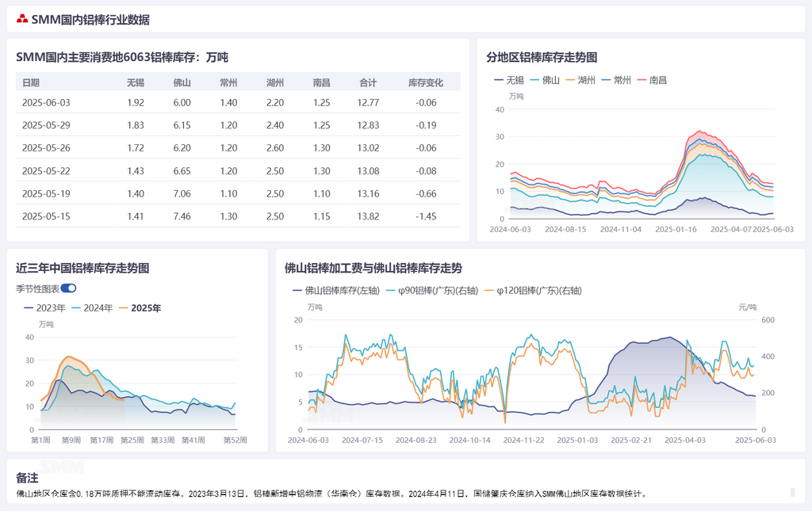This screenshot has height=511, width=812.
Task: Click the 合计 column header
Action: click(368, 82)
